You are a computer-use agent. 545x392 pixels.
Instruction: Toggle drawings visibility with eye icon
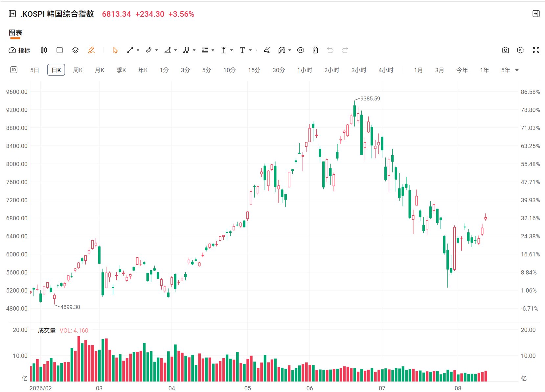300,50
